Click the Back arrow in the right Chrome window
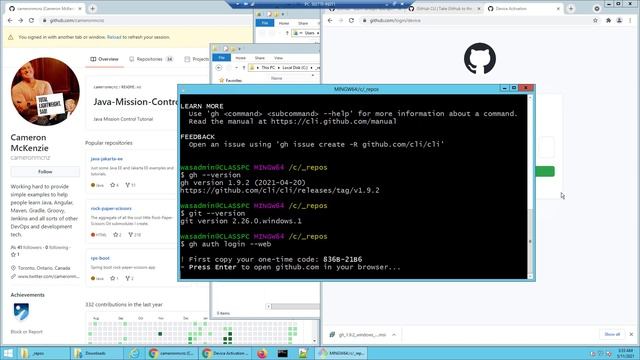 tap(330, 20)
